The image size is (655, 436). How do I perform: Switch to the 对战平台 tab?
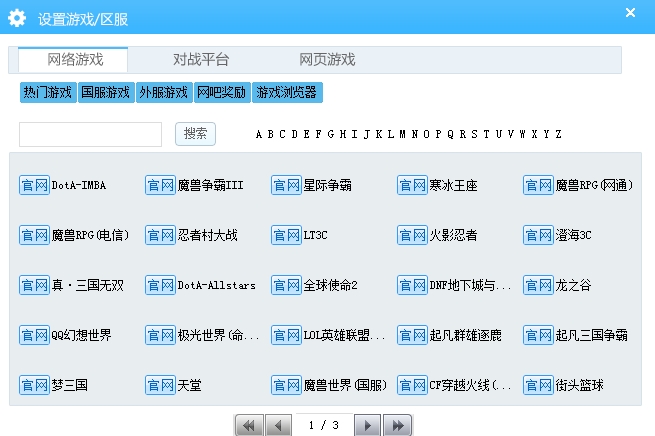tap(201, 60)
